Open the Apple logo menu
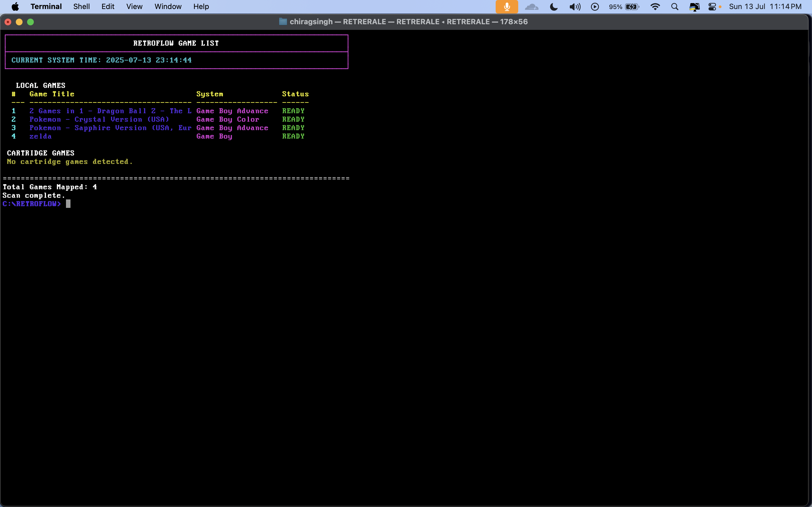 [15, 7]
